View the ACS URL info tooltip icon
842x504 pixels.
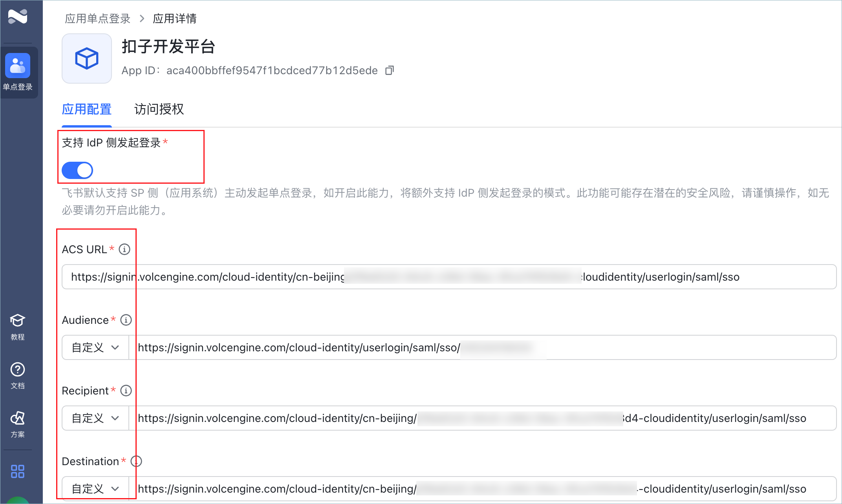pyautogui.click(x=124, y=249)
